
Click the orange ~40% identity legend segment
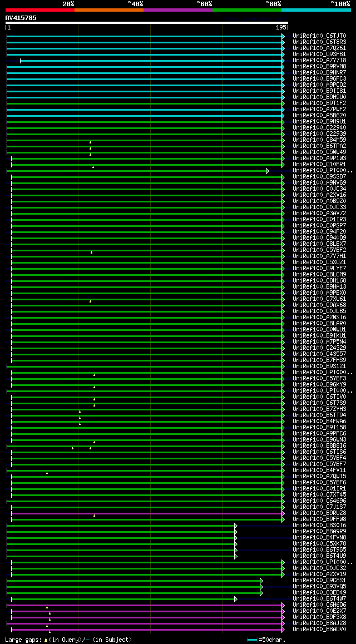point(109,9)
